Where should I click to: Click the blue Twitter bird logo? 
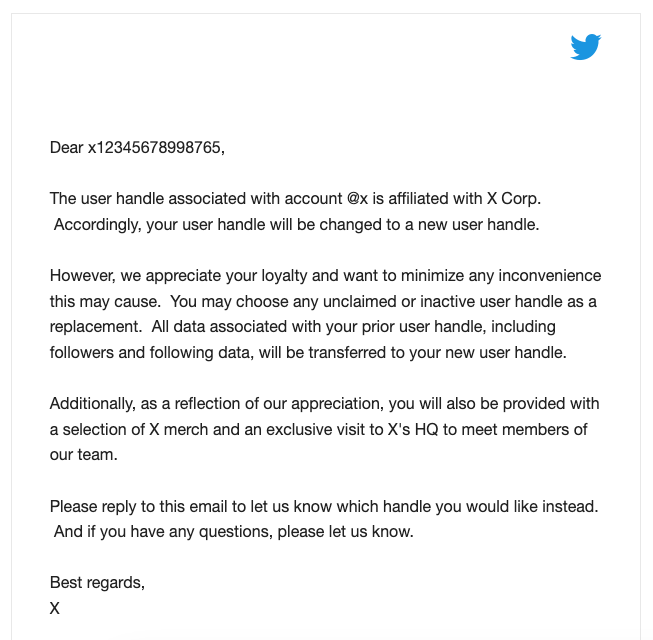click(x=585, y=46)
